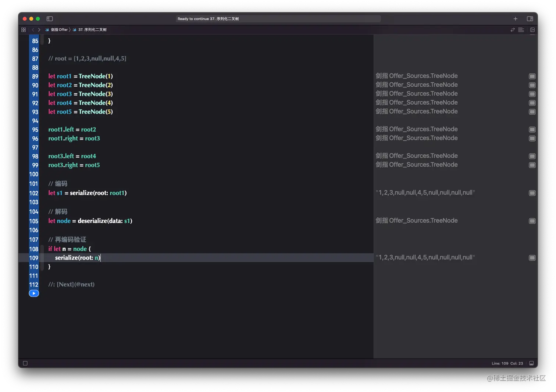
Task: Click 'let s1 = serialize(root: root1)' code
Action: (x=88, y=193)
